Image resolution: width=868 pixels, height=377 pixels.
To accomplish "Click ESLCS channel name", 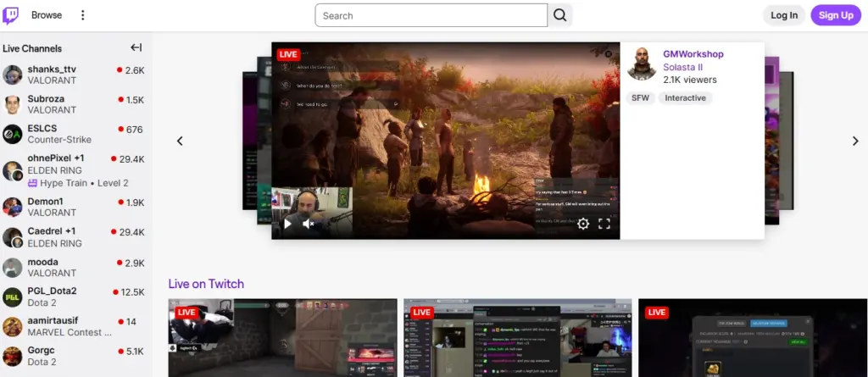I will pyautogui.click(x=42, y=129).
